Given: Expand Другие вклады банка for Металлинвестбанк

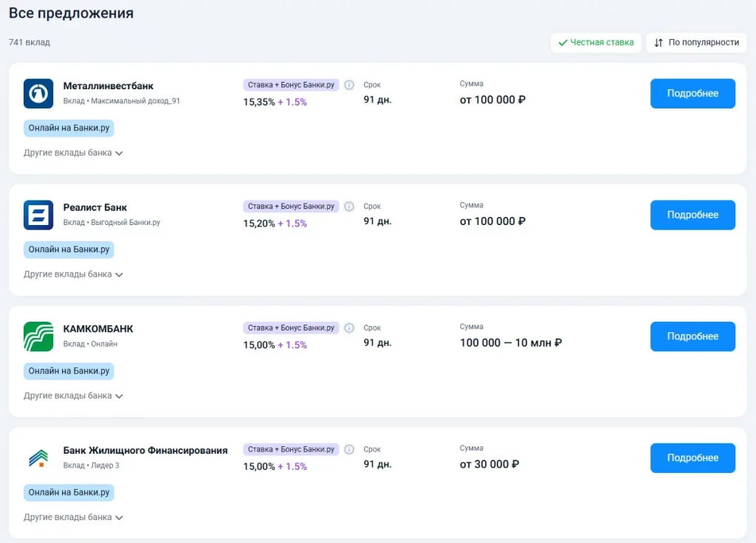Looking at the screenshot, I should coord(73,153).
